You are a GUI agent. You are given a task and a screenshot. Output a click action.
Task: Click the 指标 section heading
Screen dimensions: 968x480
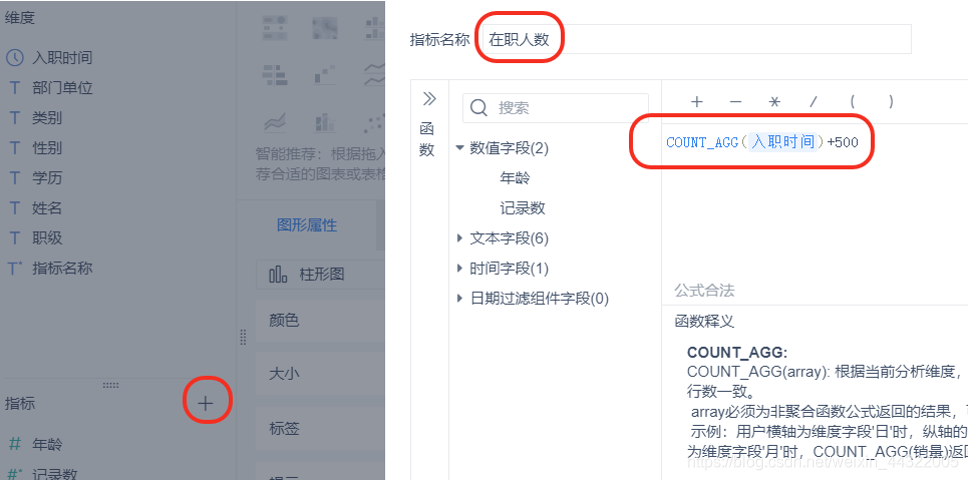point(20,404)
